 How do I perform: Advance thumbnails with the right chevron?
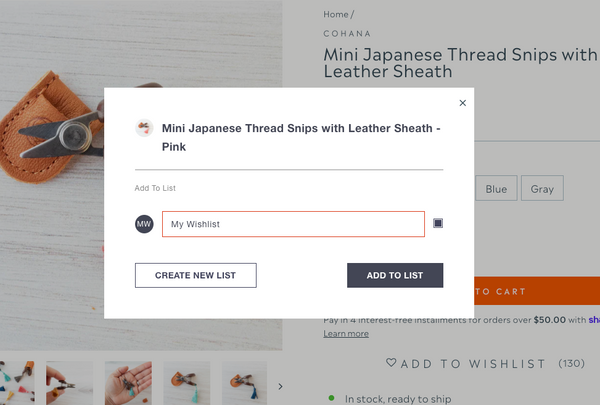280,386
